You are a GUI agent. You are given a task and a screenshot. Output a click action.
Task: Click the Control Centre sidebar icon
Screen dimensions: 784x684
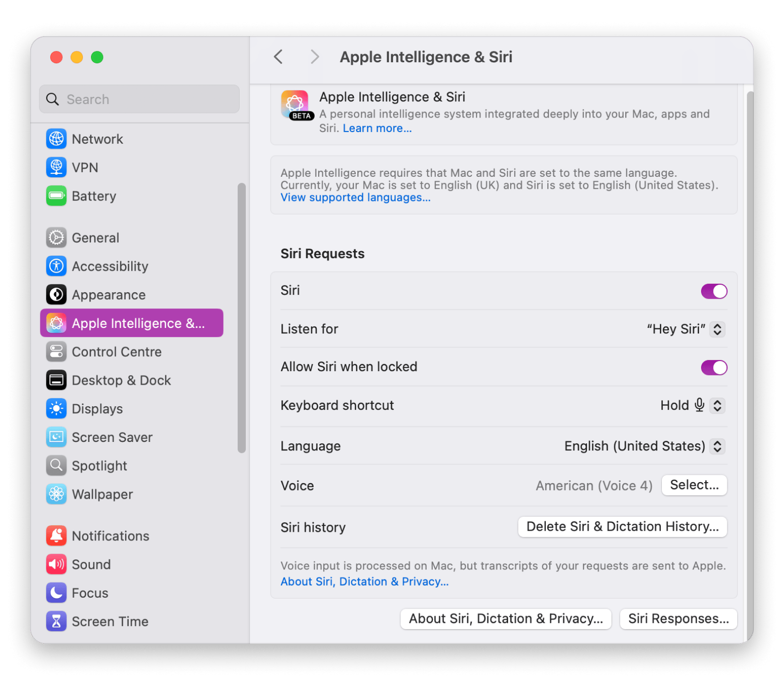coord(56,352)
